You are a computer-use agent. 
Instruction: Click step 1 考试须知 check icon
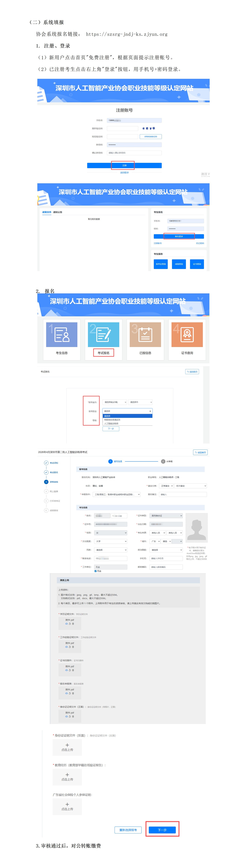[46, 463]
